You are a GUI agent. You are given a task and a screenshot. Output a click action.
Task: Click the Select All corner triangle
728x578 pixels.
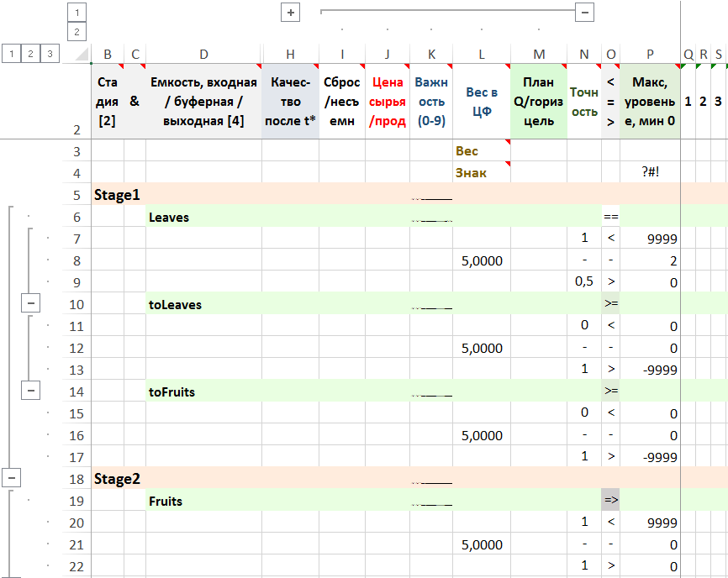pos(81,55)
